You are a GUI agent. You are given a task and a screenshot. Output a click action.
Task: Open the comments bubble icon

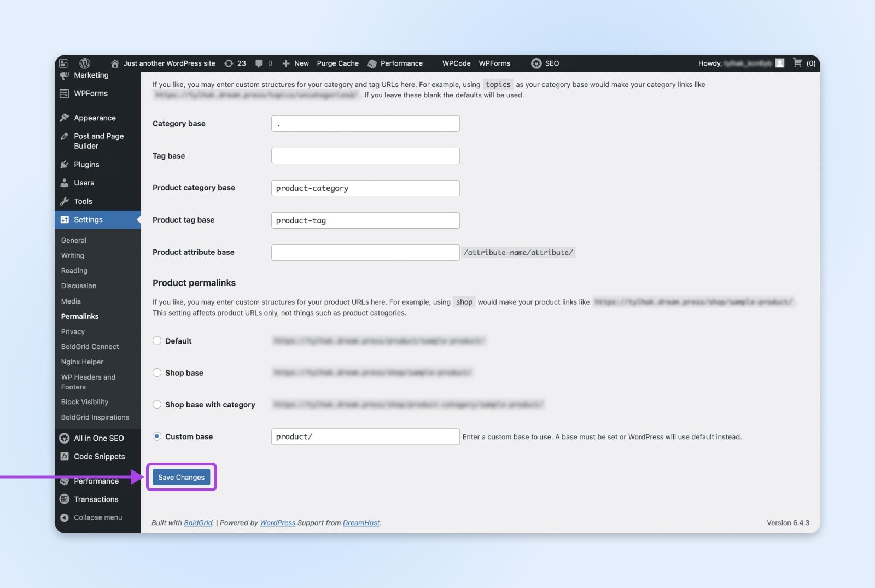point(259,63)
